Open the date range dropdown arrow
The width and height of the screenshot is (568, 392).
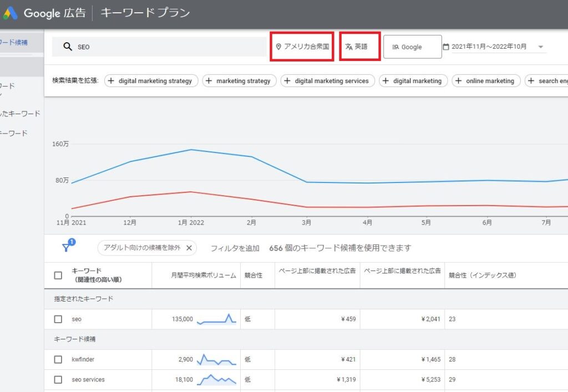tap(540, 47)
